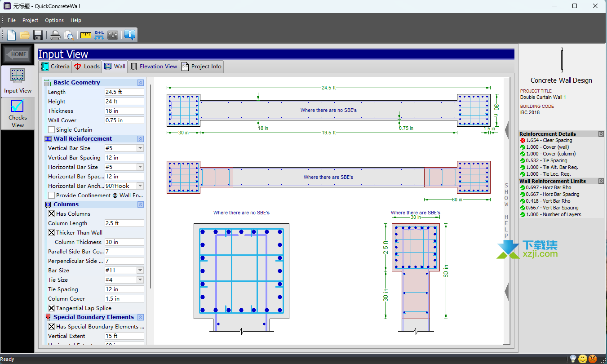607x364 pixels.
Task: Open the Project menu
Action: 31,20
